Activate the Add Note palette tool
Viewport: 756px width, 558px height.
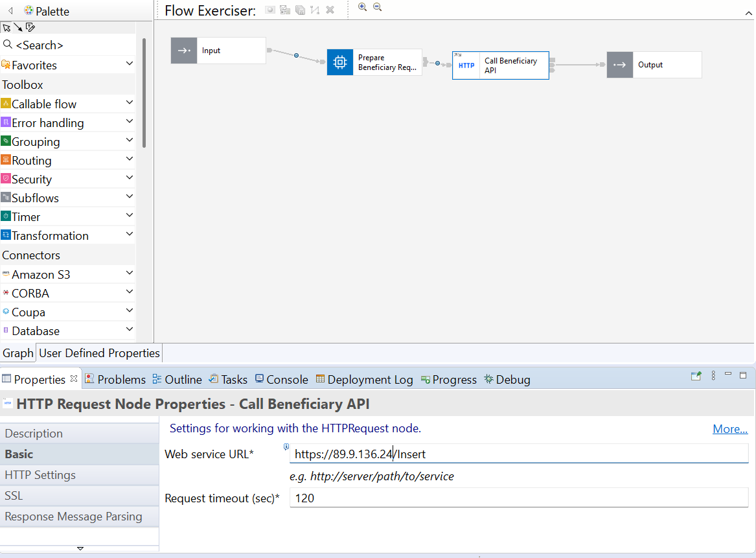pyautogui.click(x=30, y=27)
